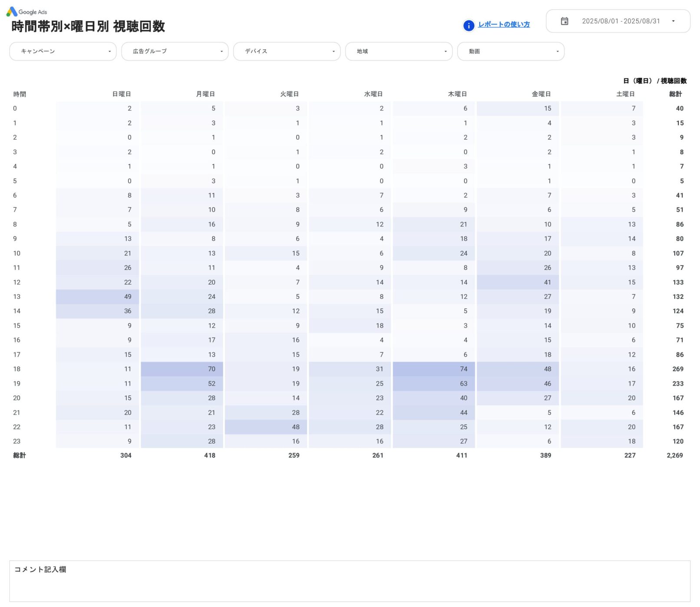Open the キャンペーン filter dropdown
Screen dimensions: 700x607
pyautogui.click(x=63, y=51)
